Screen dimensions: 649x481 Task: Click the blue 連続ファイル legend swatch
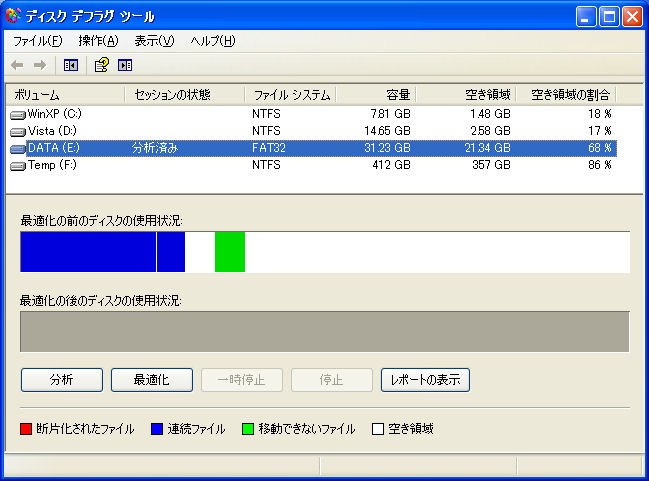[157, 429]
